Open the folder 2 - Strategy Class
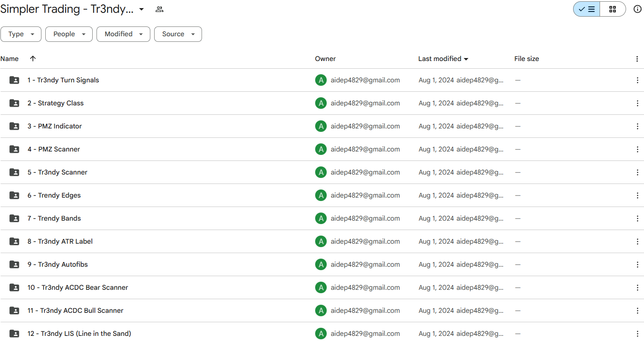The height and width of the screenshot is (341, 644). pyautogui.click(x=56, y=103)
